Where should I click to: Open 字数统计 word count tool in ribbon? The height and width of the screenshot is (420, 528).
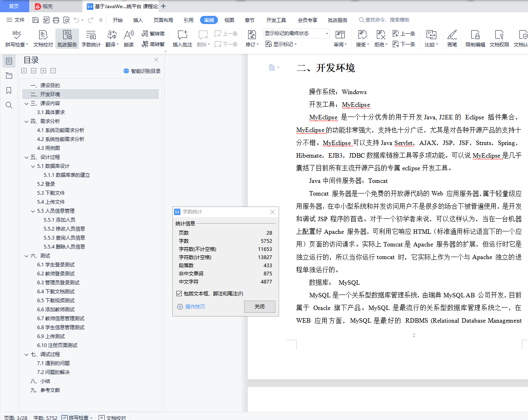coord(91,39)
